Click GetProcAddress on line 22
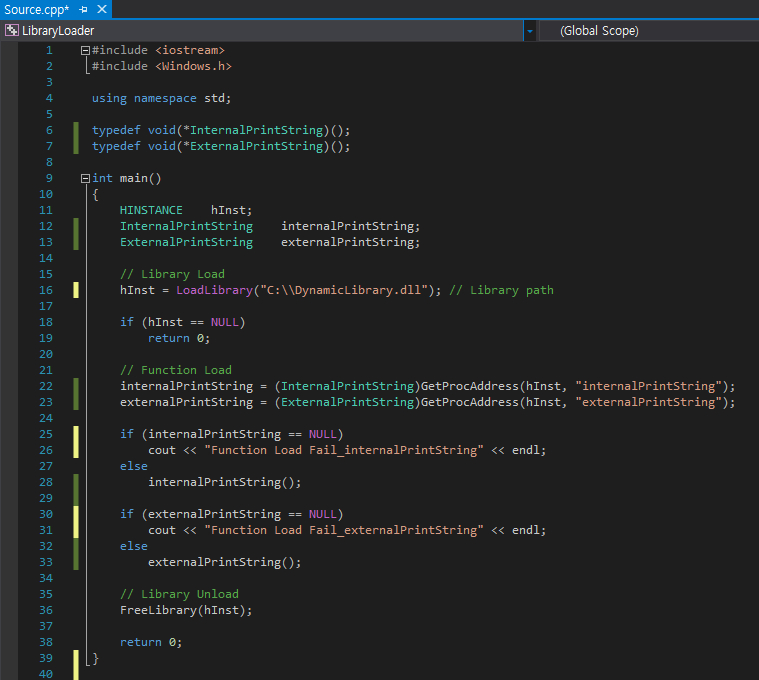 pyautogui.click(x=470, y=386)
